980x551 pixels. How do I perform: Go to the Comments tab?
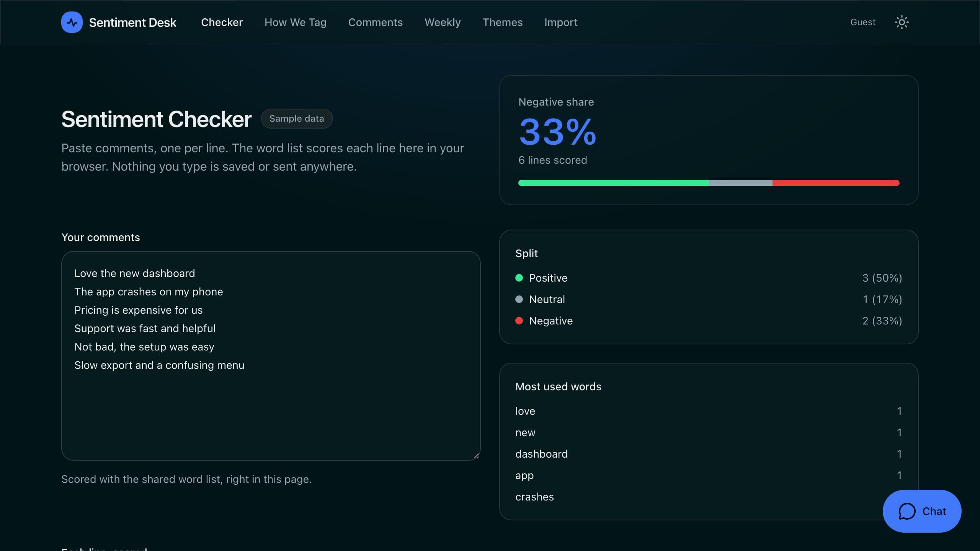(x=376, y=22)
